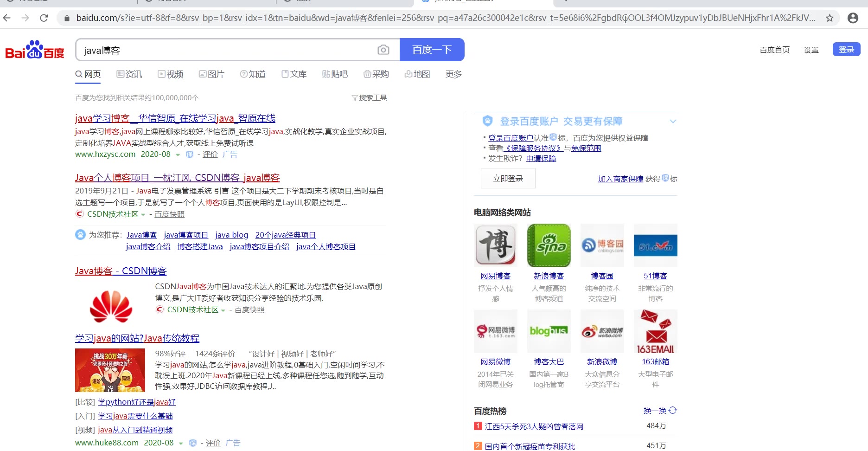This screenshot has width=868, height=451.
Task: Switch to the 视频 search tab
Action: pyautogui.click(x=171, y=74)
